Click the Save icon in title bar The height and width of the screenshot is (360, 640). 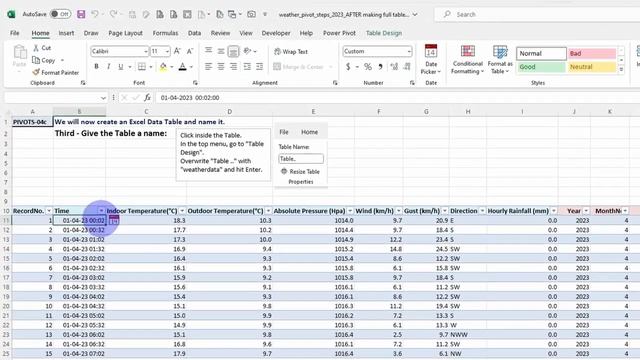point(81,14)
